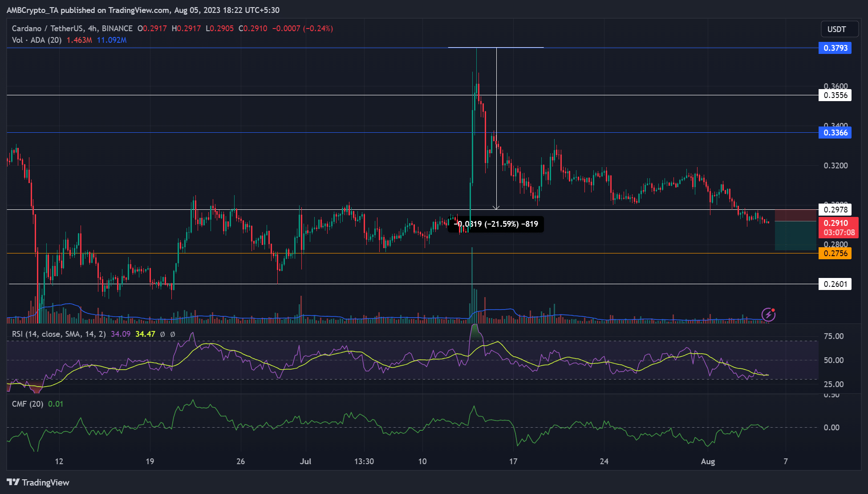The height and width of the screenshot is (494, 868).
Task: Click the downward measurement arrow tip near 0.2978
Action: coord(496,208)
